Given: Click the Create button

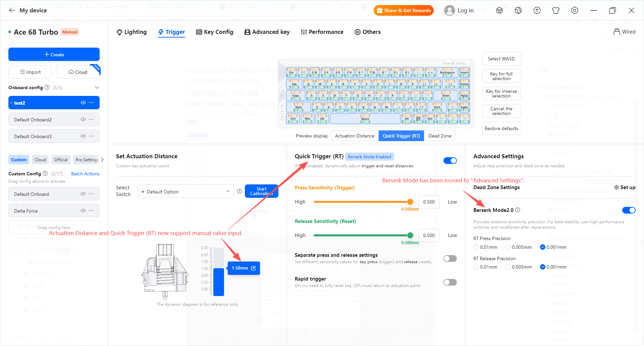Looking at the screenshot, I should tap(54, 54).
